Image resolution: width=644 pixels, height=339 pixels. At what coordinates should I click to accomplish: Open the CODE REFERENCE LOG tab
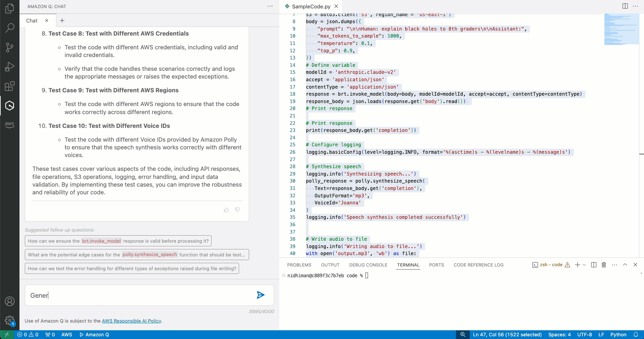(478, 265)
